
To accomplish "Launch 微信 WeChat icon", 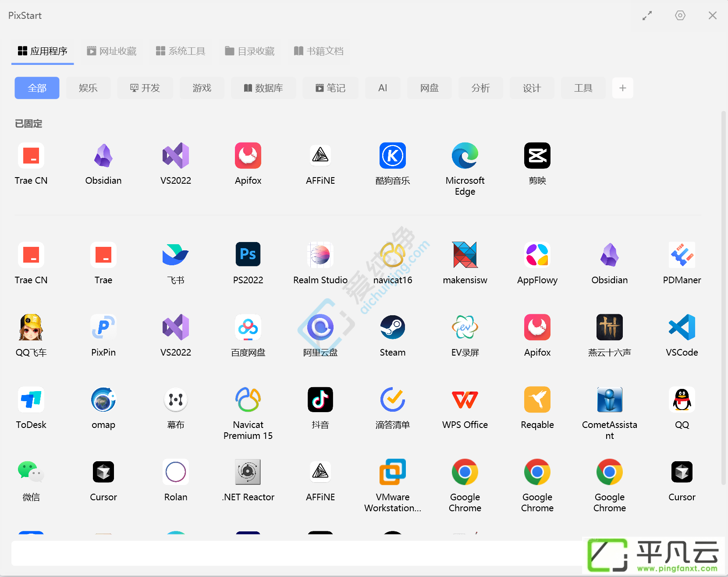I will coord(31,472).
